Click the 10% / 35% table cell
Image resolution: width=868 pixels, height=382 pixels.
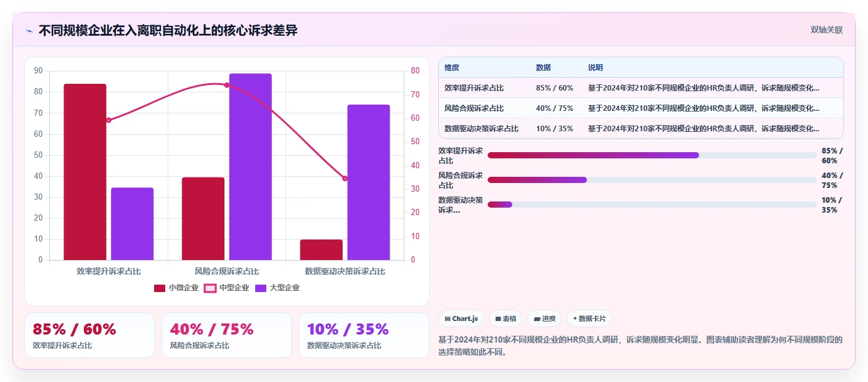point(555,129)
